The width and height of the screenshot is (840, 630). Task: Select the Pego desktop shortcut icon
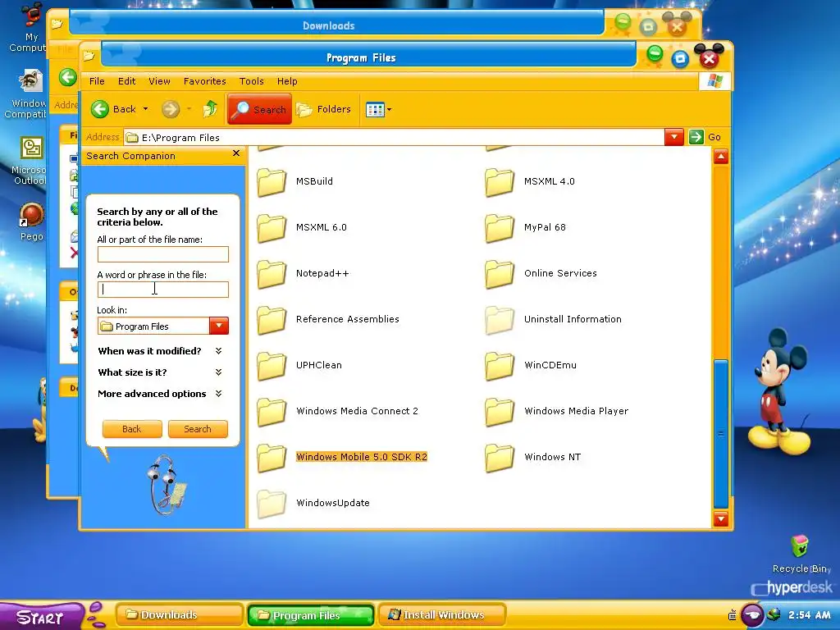[x=31, y=215]
